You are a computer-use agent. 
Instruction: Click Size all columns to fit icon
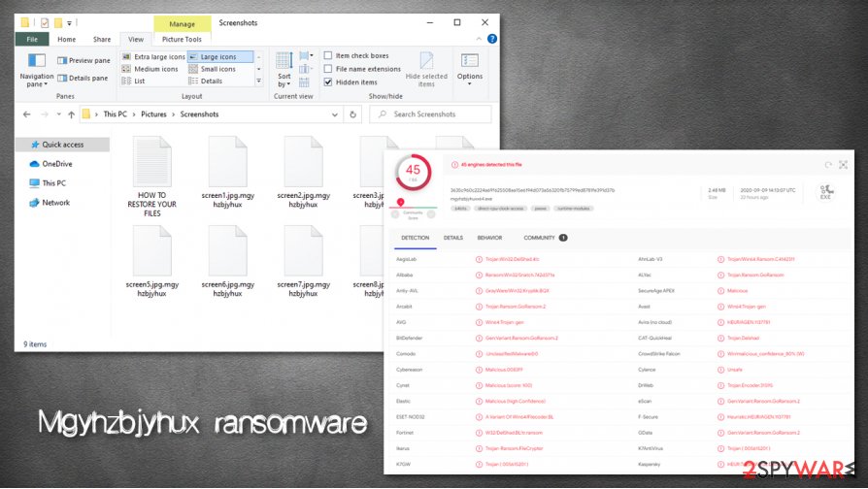click(x=304, y=82)
